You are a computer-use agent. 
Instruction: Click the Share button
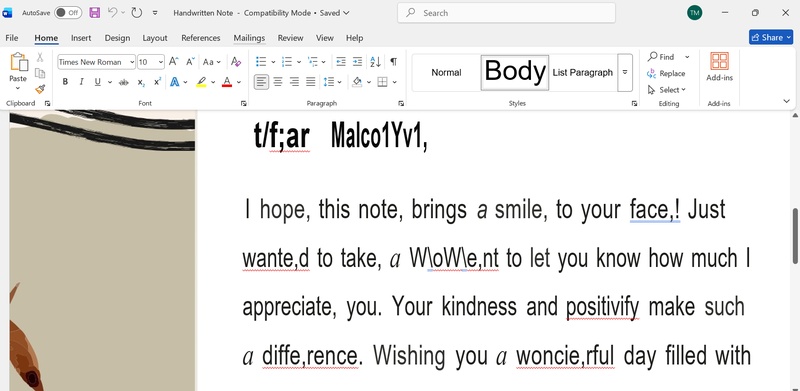point(771,37)
